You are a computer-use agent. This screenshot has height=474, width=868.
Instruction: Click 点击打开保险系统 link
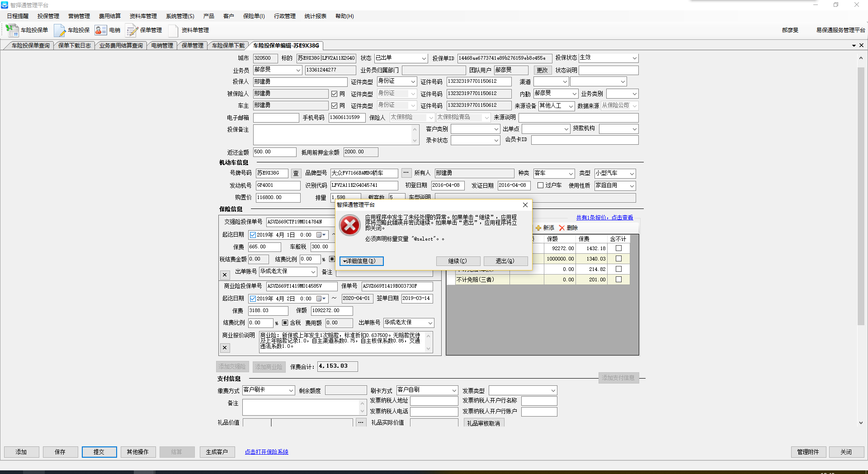tap(266, 452)
